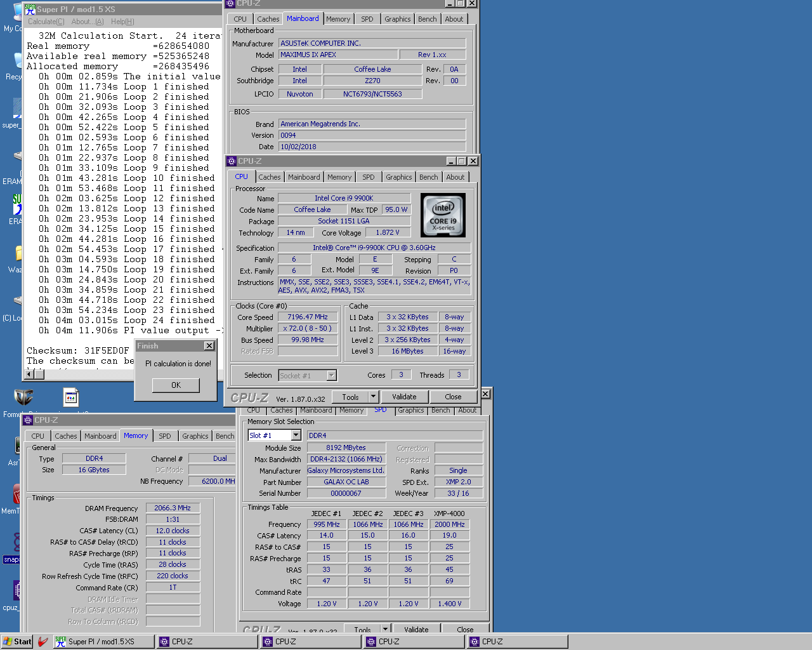Close the SPD CPU-Z window with its X
The width and height of the screenshot is (812, 650).
[x=485, y=394]
